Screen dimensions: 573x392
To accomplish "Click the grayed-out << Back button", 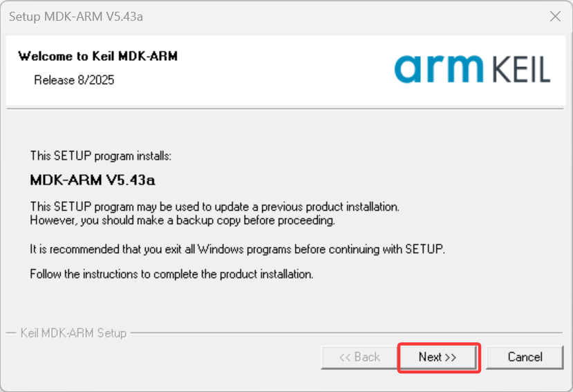I will 359,357.
